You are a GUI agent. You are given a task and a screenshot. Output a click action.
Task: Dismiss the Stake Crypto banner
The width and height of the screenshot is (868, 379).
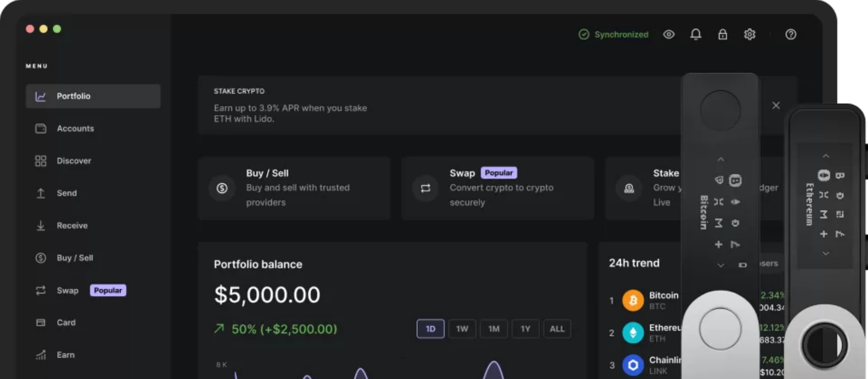[x=776, y=106]
